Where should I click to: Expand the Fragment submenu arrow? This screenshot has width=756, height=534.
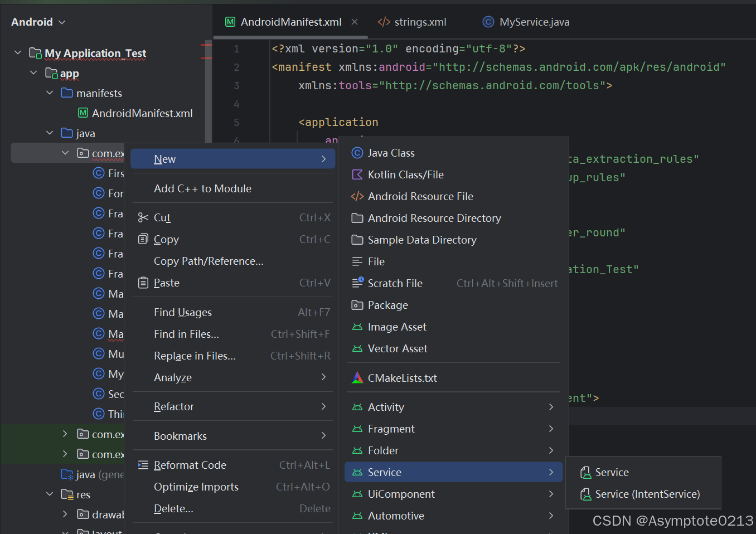pos(551,429)
